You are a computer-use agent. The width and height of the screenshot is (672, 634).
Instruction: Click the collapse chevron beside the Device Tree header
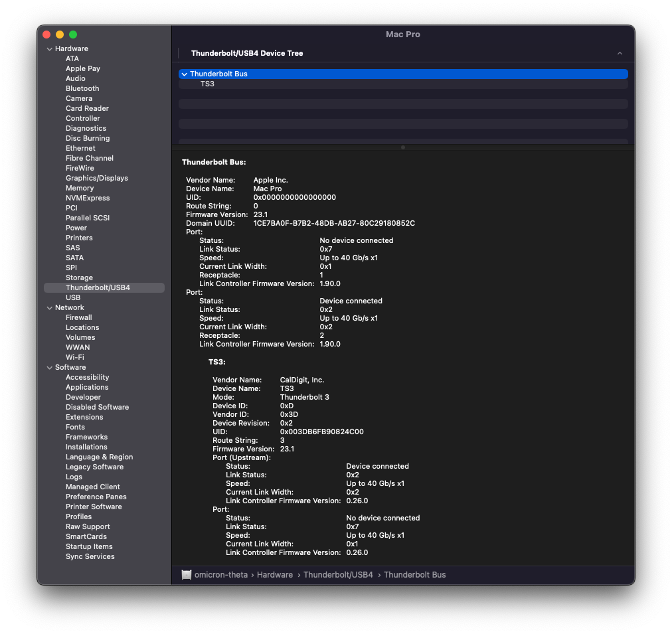(620, 53)
